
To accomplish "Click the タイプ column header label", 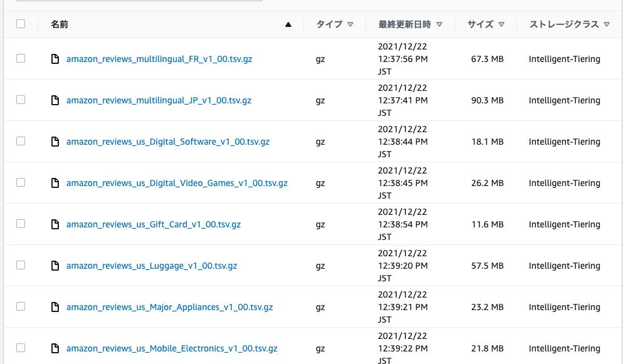I will (330, 24).
